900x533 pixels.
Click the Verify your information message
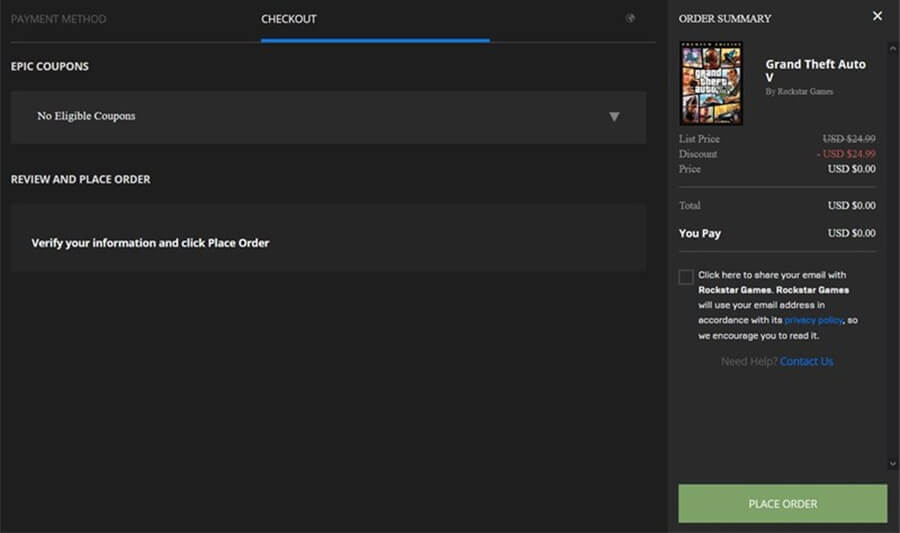[x=150, y=243]
